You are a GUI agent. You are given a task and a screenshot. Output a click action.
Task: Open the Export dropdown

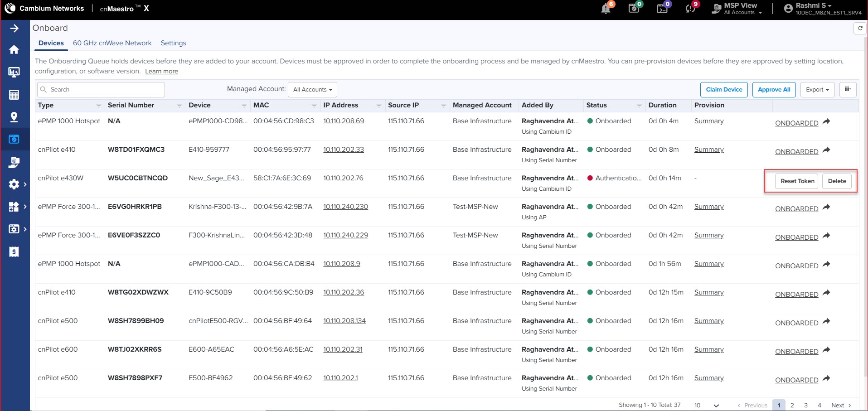click(x=817, y=89)
